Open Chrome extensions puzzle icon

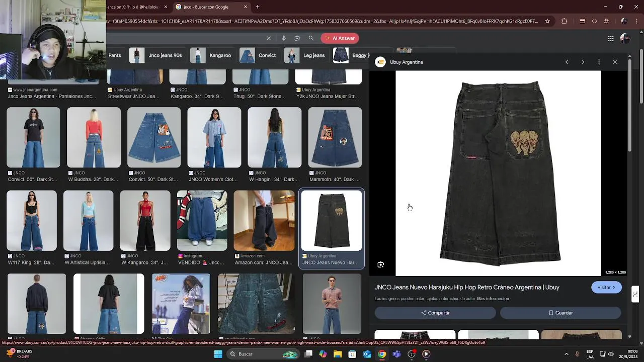point(564,21)
